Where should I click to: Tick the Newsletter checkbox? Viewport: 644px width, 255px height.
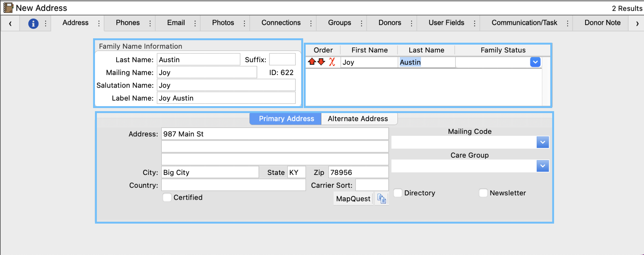(483, 193)
